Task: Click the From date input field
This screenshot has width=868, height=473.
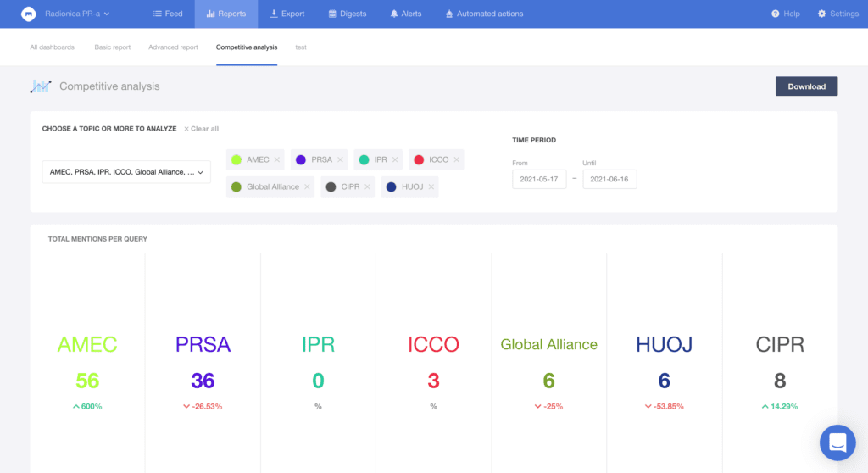Action: (539, 179)
